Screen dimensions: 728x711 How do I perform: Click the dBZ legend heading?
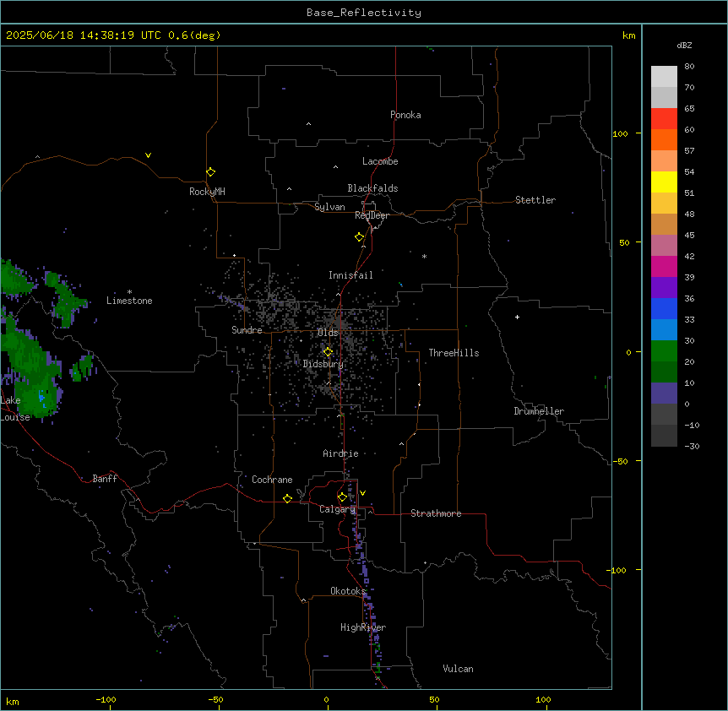(x=684, y=45)
